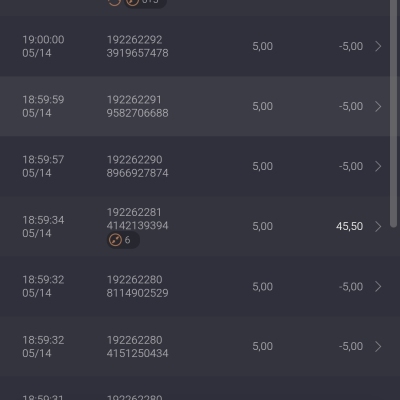Click the vertical scrollbar thumb

tap(394, 113)
